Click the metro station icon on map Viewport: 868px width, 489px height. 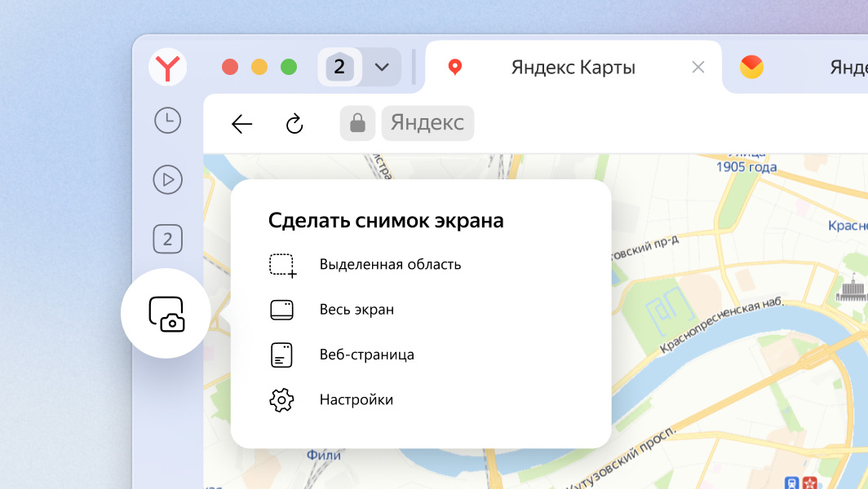click(x=792, y=483)
